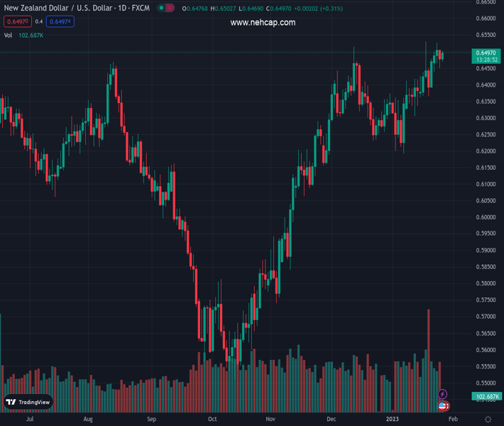Open chart settings gear icon
This screenshot has width=504, height=426.
488,420
